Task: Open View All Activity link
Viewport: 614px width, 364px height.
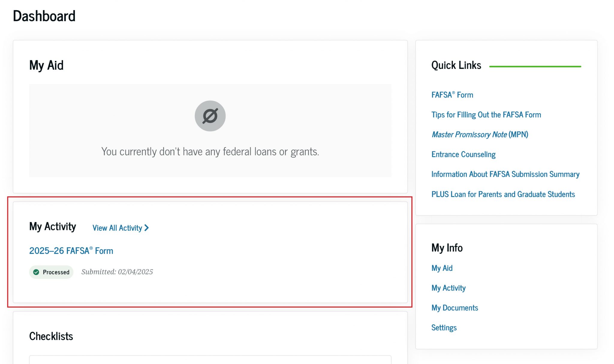Action: pyautogui.click(x=117, y=228)
